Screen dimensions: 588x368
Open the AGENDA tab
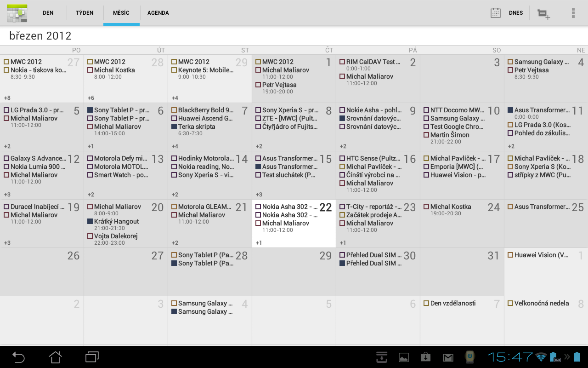pyautogui.click(x=158, y=12)
